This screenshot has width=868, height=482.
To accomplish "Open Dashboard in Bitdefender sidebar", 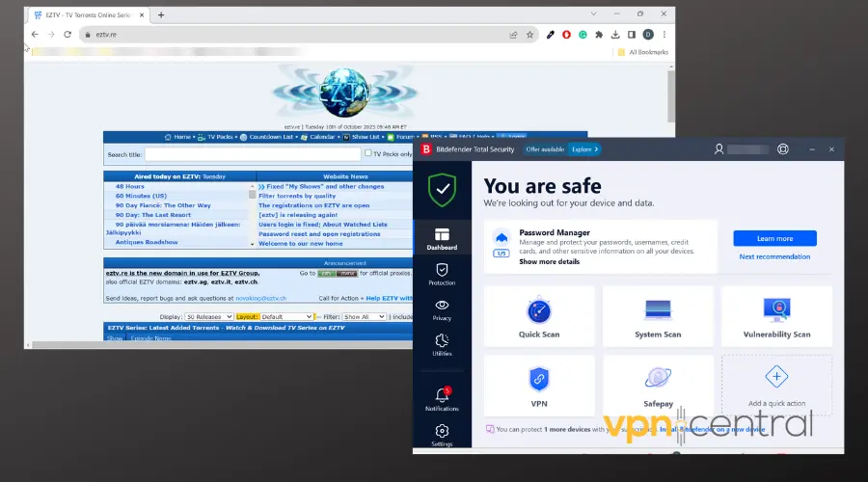I will click(442, 238).
